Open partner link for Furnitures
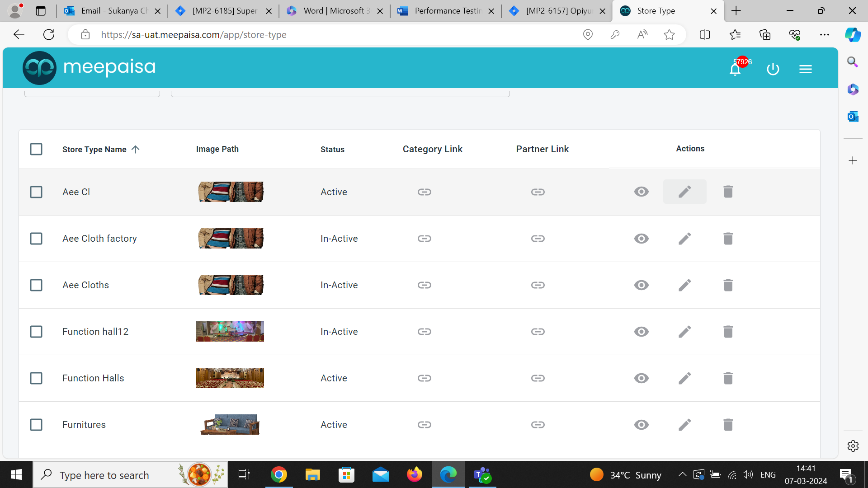The image size is (868, 488). tap(538, 425)
